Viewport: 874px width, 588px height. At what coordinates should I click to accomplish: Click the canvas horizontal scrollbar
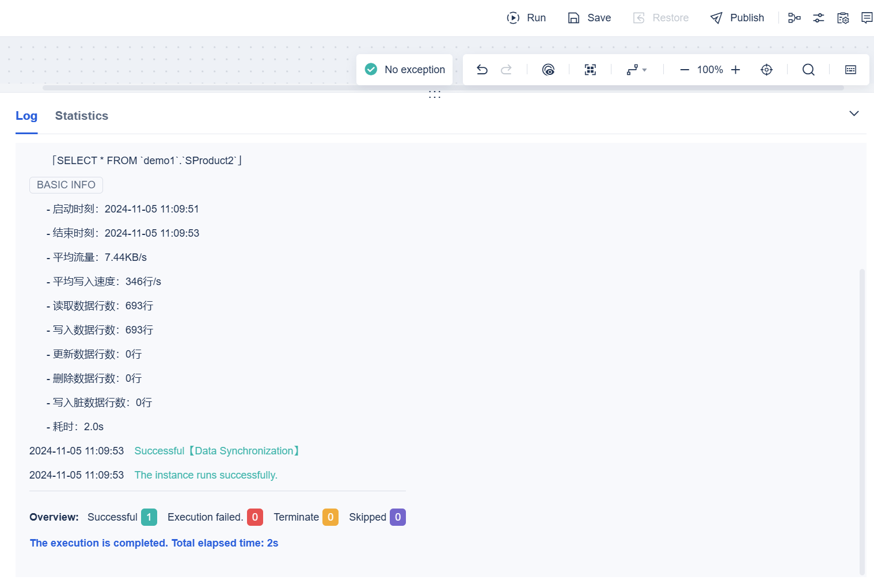click(443, 88)
